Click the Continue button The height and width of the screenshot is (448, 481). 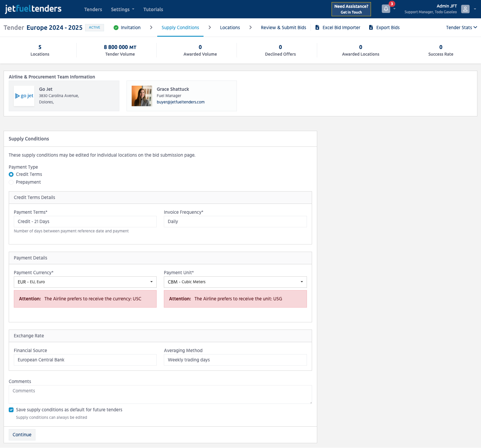(22, 435)
